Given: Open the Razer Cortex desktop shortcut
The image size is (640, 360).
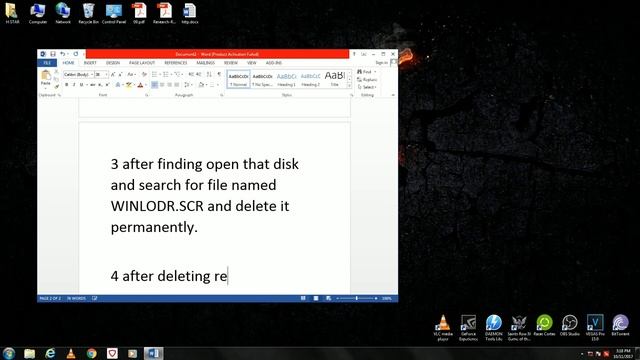Looking at the screenshot, I should click(x=544, y=326).
